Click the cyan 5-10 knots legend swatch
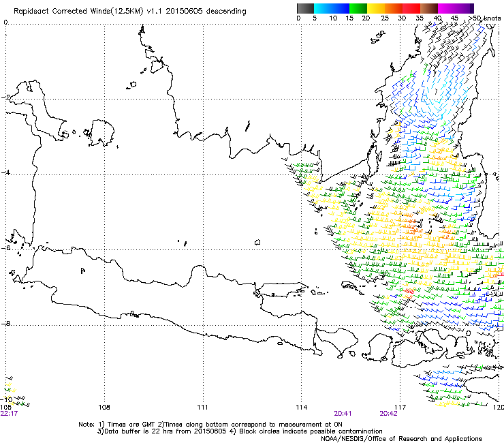Screen dimensions: 504x443 [x=323, y=8]
